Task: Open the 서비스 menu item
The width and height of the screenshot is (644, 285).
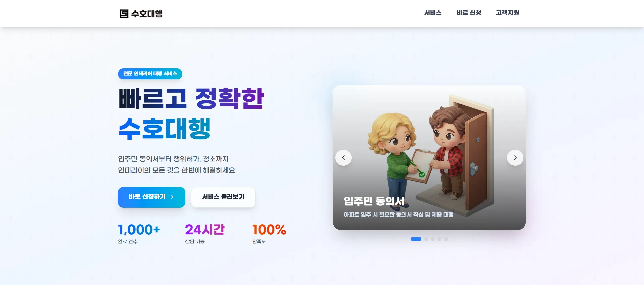Action: pos(433,13)
